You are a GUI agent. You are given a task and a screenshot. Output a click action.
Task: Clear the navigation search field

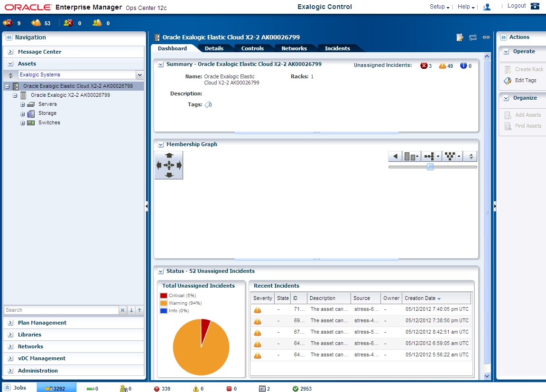pos(122,310)
